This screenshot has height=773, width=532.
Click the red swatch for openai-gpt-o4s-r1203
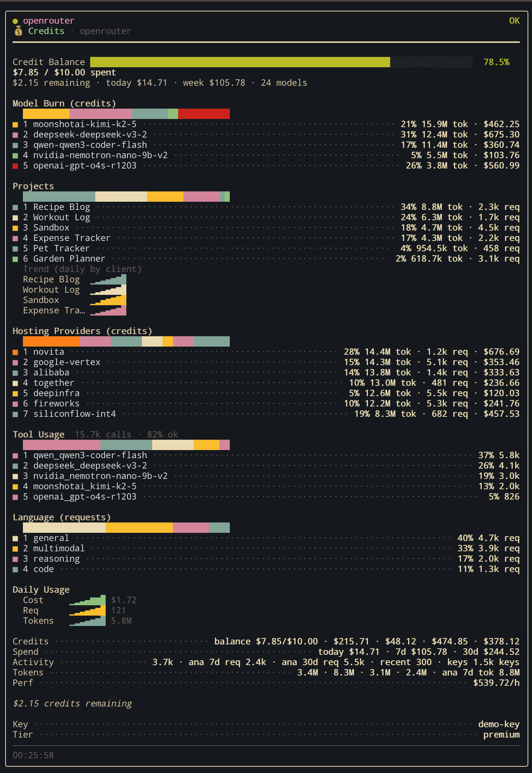coord(15,166)
